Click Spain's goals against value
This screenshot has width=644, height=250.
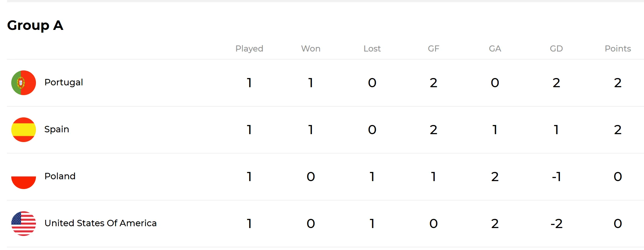495,130
